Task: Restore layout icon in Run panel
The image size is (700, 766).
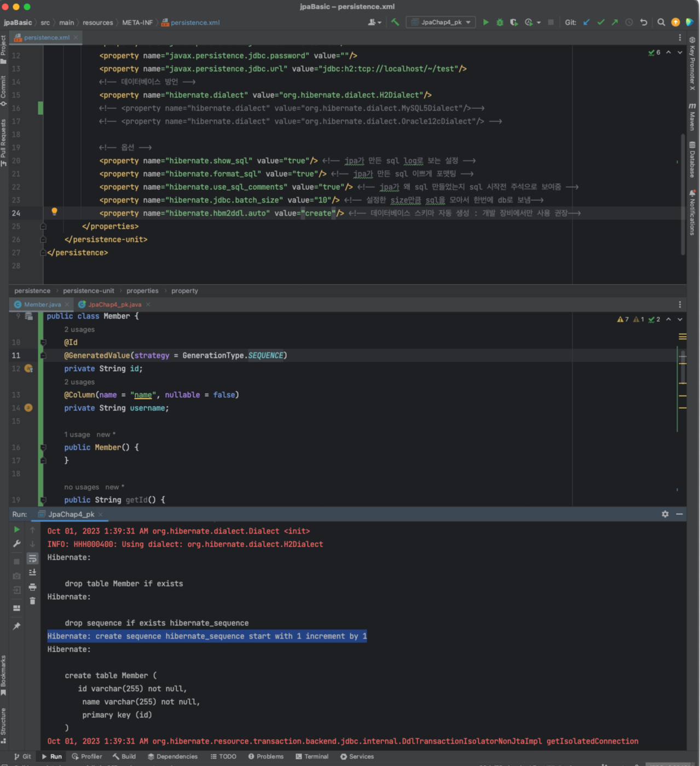Action: coord(17,608)
